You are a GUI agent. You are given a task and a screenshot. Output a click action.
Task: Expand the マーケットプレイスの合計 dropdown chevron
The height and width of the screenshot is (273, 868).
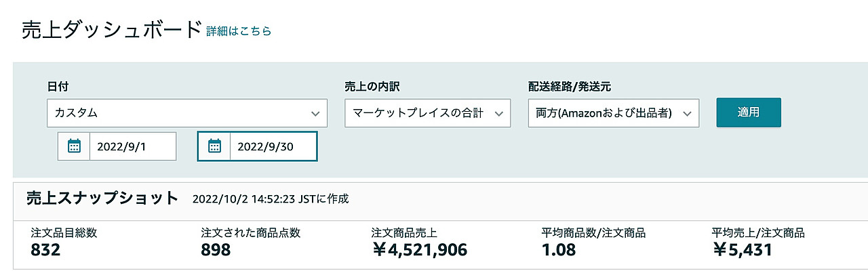[x=498, y=113]
